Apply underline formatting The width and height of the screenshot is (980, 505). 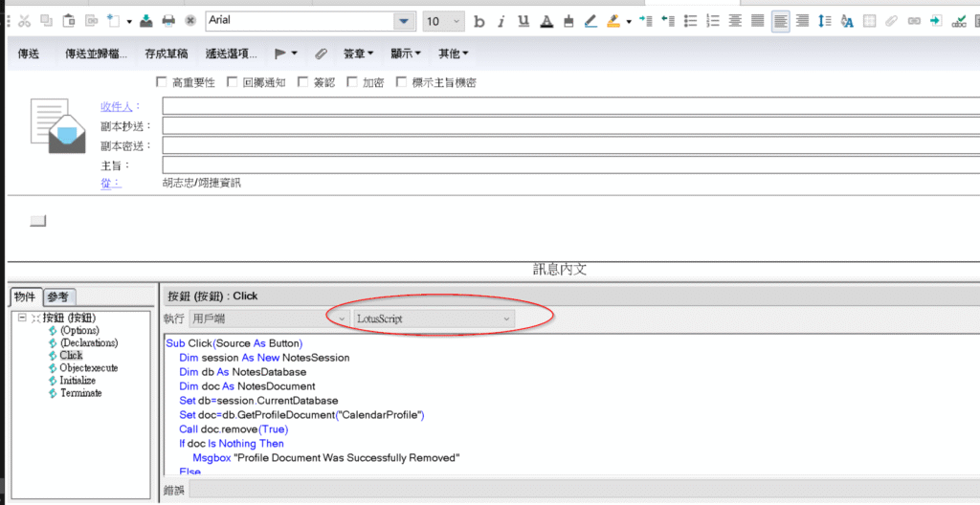(523, 21)
